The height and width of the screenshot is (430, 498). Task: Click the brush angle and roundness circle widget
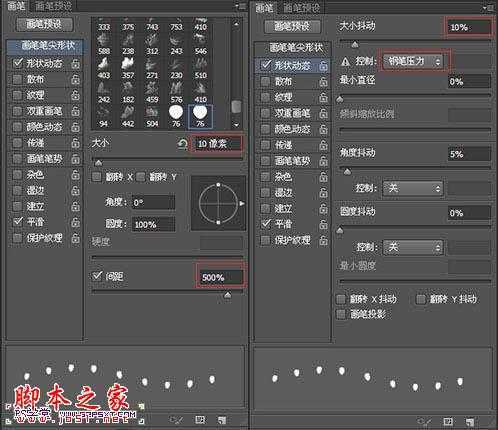point(218,204)
